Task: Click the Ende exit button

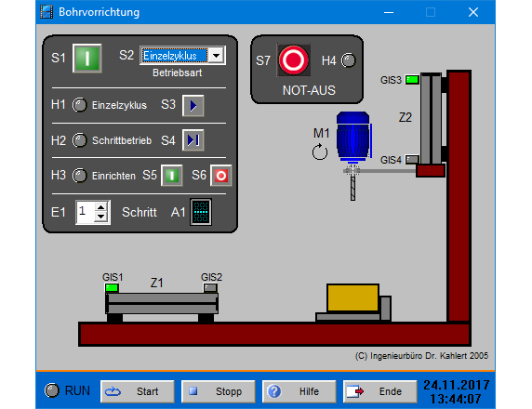Action: [380, 391]
